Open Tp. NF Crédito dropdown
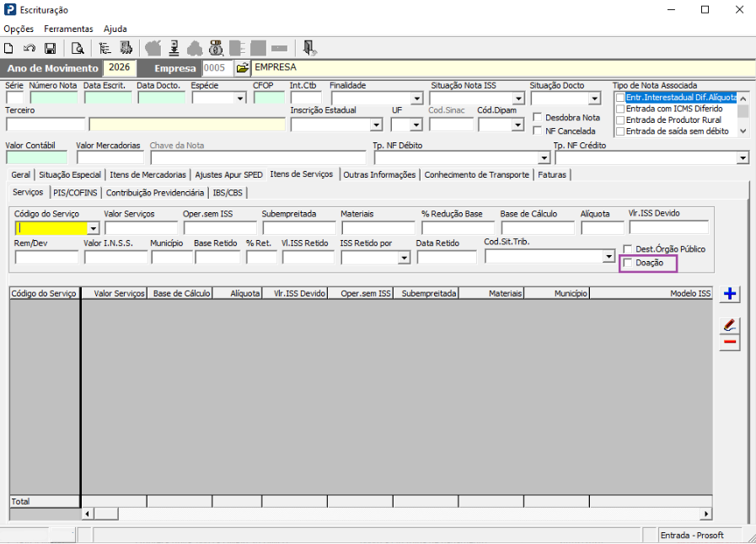Viewport: 756px width, 544px height. point(743,157)
